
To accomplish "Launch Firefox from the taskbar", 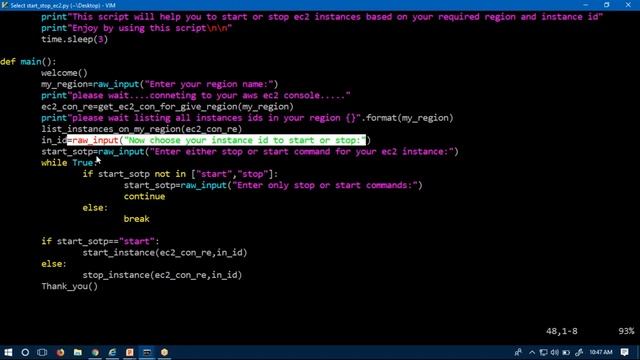I will click(60, 352).
